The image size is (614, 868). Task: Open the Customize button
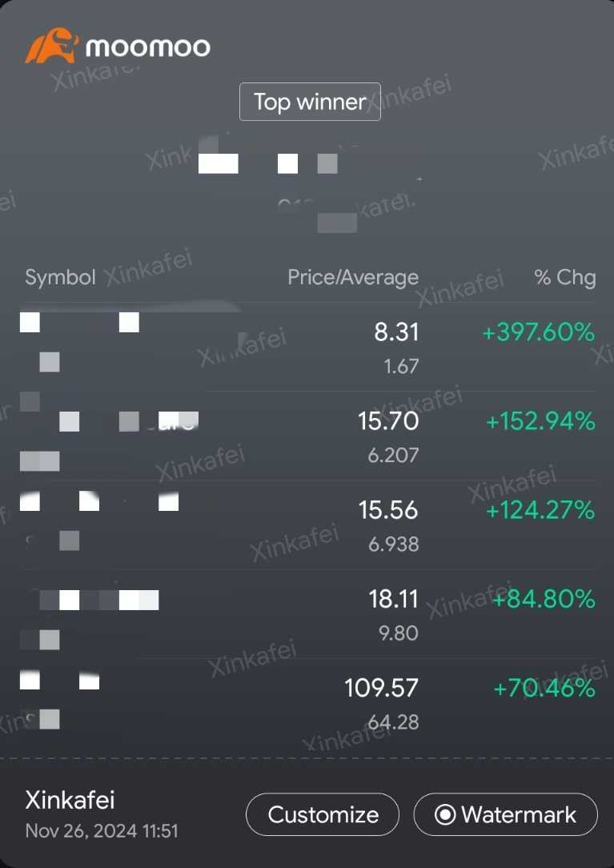pos(323,814)
